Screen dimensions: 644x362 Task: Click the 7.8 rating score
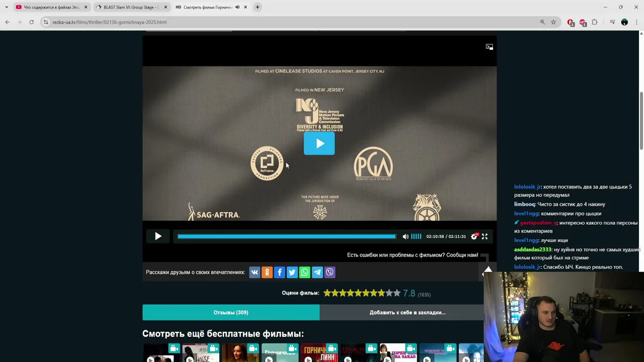point(409,293)
